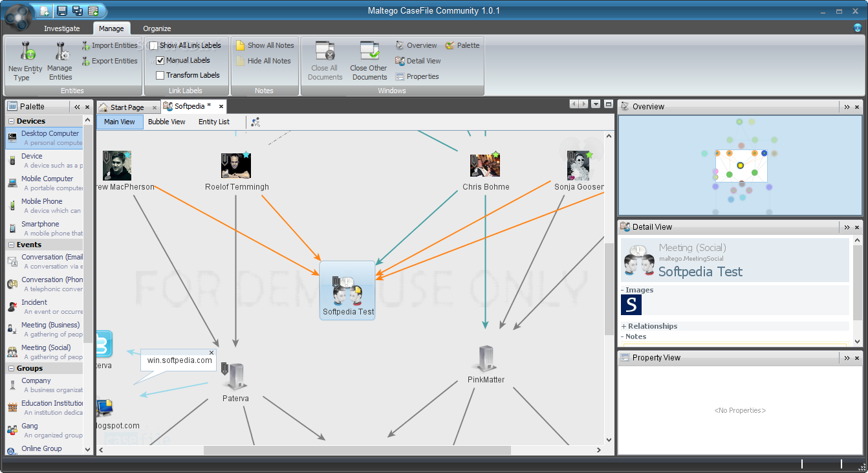The height and width of the screenshot is (473, 868).
Task: Click Close Other Documents
Action: coord(369,61)
